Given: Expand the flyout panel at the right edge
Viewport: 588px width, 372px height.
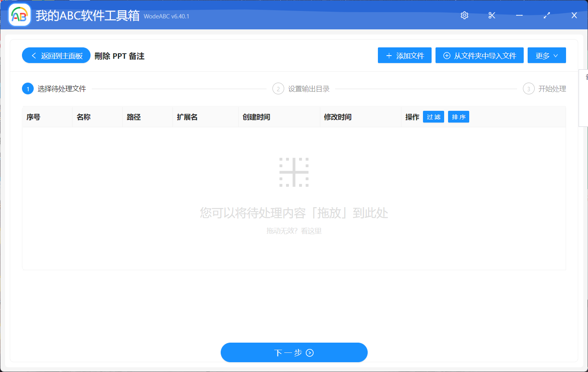Looking at the screenshot, I should [583, 98].
